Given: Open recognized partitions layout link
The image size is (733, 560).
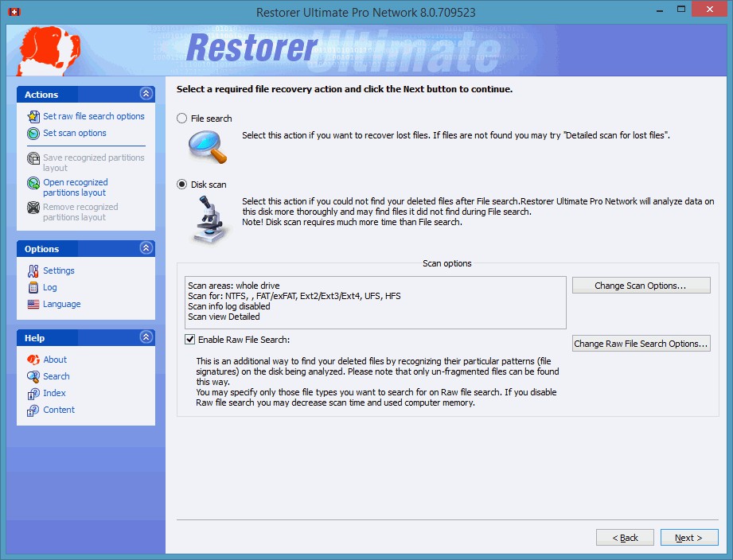Looking at the screenshot, I should 76,187.
